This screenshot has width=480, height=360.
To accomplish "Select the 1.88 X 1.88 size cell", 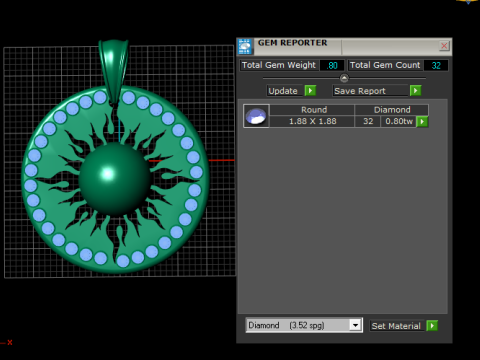I will pyautogui.click(x=312, y=121).
